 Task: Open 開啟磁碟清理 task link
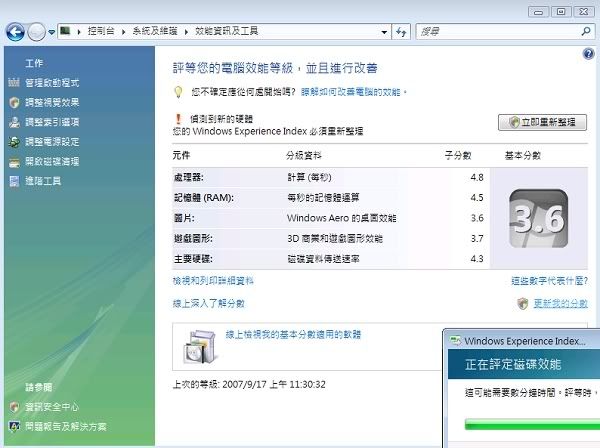click(x=52, y=161)
